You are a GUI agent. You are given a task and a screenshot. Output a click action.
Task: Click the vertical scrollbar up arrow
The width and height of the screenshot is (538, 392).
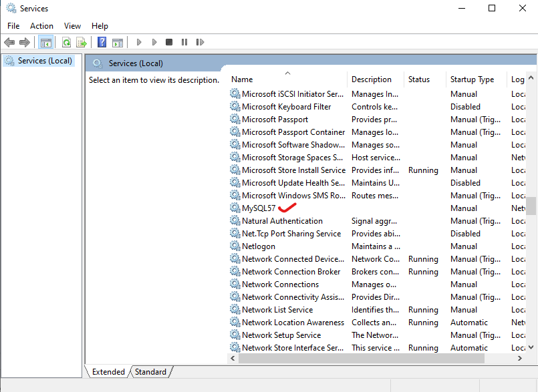531,78
